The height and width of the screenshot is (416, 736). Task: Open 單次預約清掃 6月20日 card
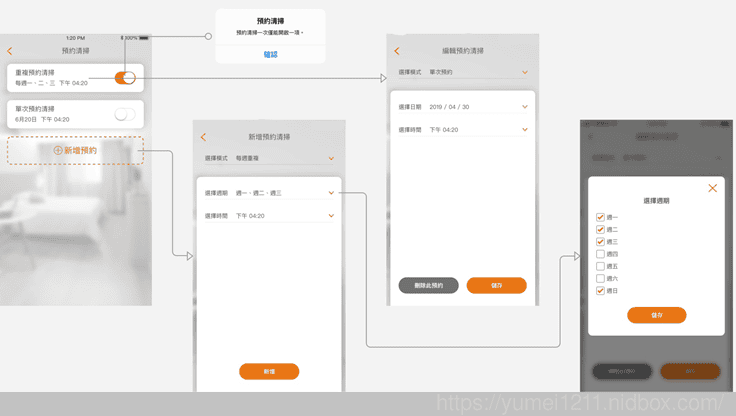click(75, 114)
